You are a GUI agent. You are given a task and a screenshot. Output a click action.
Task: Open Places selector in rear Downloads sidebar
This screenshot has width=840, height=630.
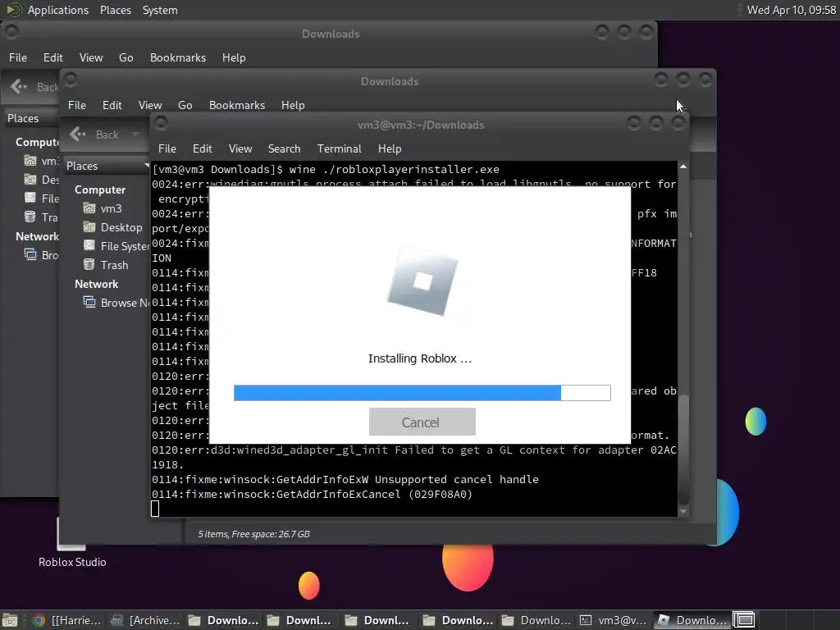[31, 118]
